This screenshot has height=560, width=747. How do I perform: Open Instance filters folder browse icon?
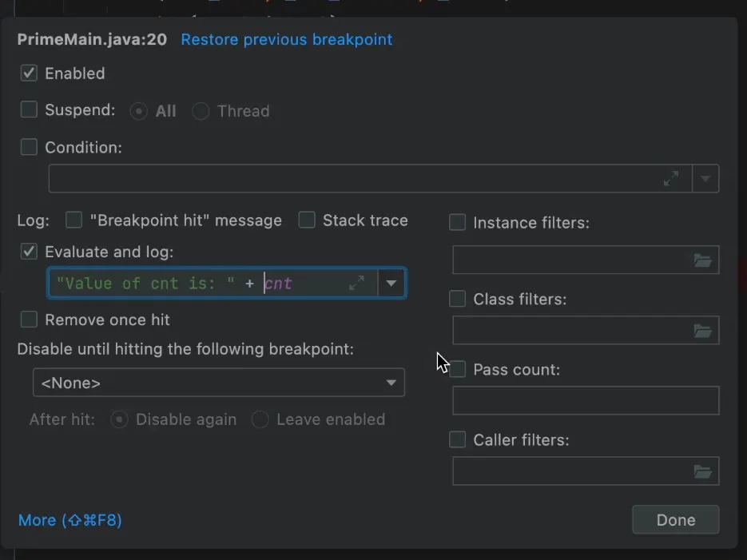702,260
